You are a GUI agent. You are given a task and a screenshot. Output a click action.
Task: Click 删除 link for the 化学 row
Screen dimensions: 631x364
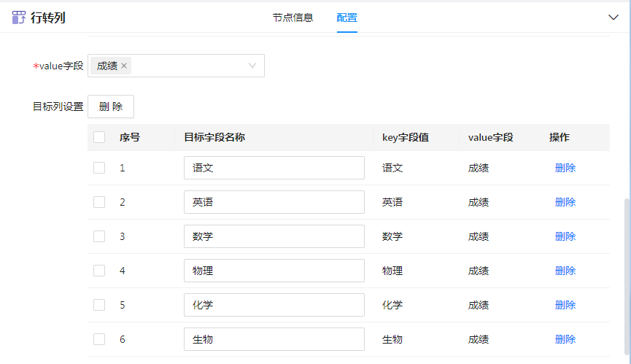coord(565,305)
